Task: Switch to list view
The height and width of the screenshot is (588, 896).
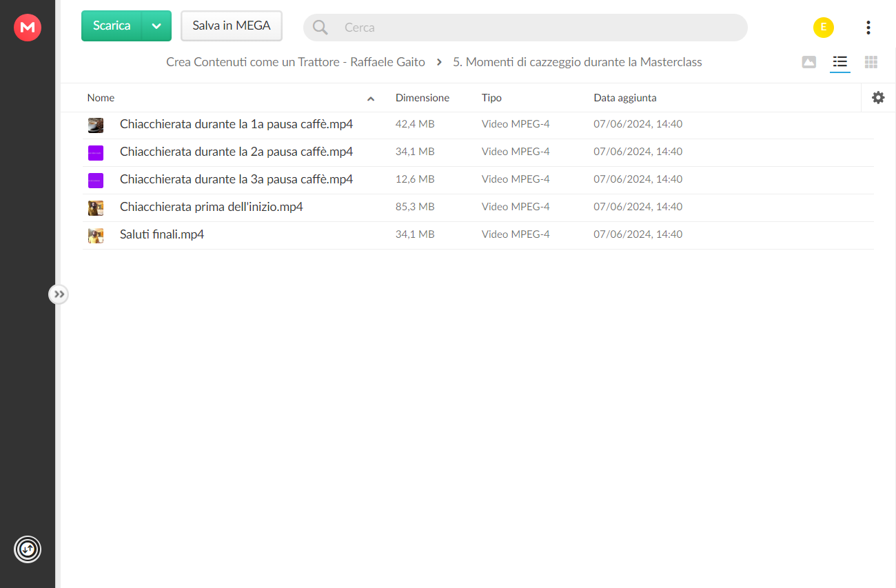Action: (839, 62)
